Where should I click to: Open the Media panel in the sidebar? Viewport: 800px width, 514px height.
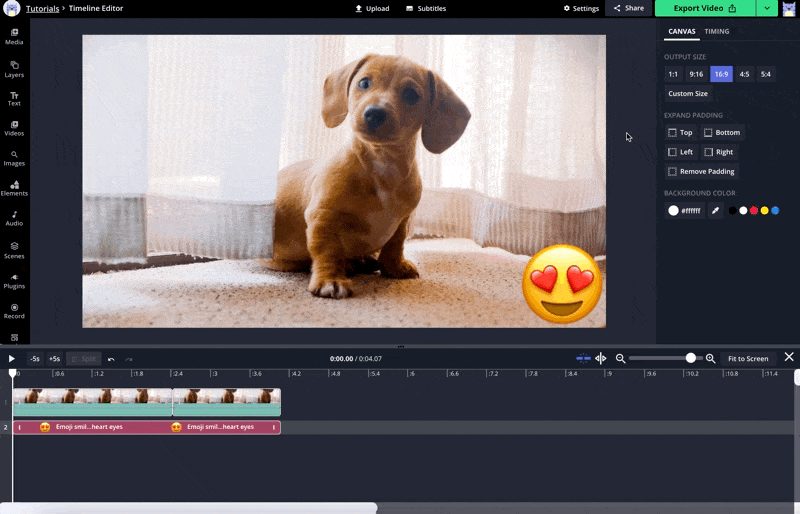tap(14, 37)
